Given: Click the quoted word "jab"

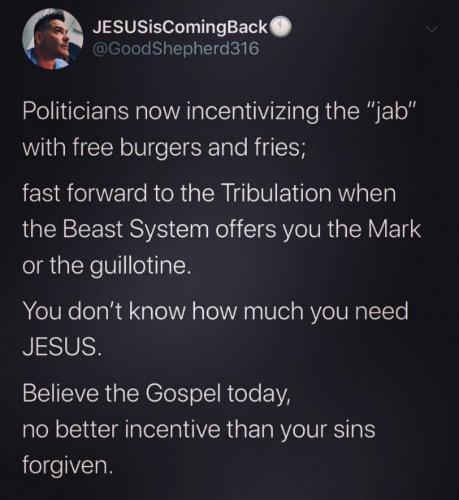Looking at the screenshot, I should coord(390,112).
